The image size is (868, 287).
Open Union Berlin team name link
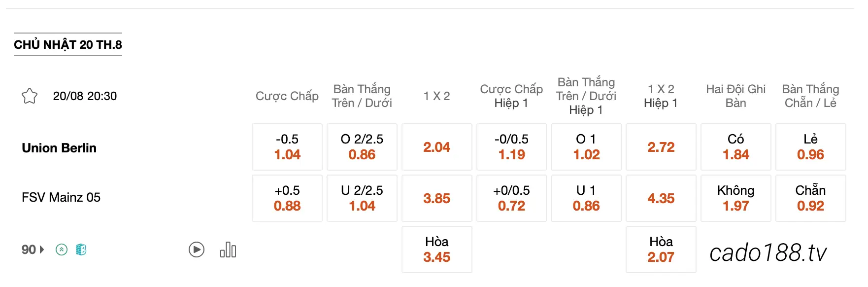pyautogui.click(x=59, y=148)
